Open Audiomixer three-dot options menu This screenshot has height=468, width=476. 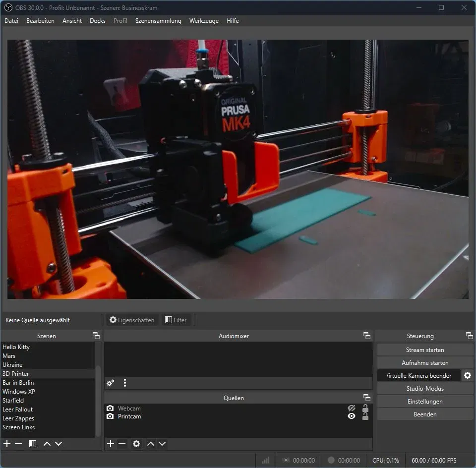coord(125,383)
